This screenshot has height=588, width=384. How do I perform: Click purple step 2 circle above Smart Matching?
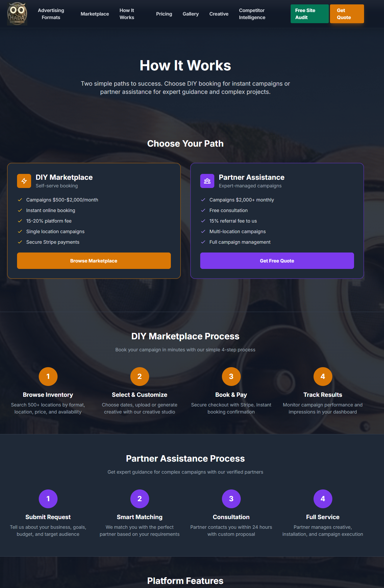point(140,499)
